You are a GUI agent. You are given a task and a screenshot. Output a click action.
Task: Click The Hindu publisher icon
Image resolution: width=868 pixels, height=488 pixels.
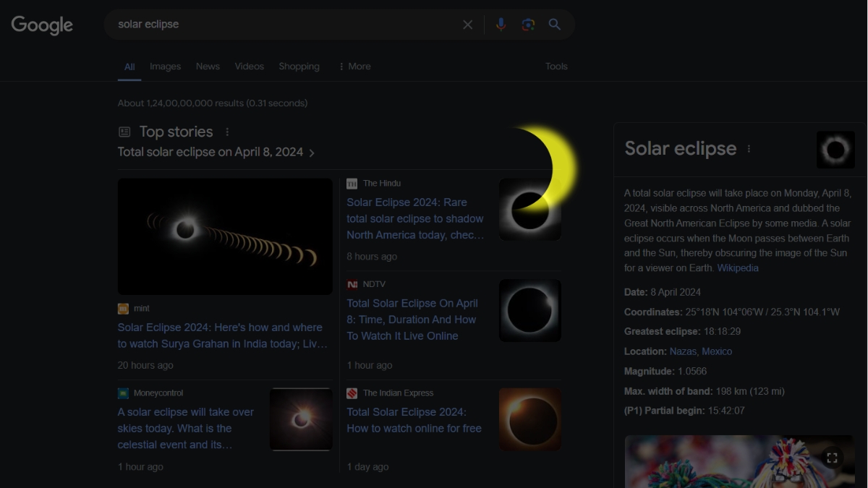tap(352, 183)
